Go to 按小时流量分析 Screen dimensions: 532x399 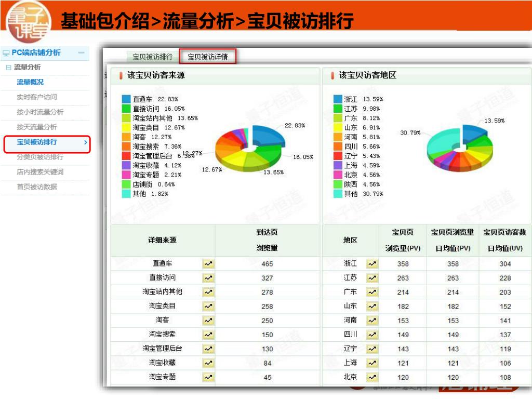tap(40, 112)
